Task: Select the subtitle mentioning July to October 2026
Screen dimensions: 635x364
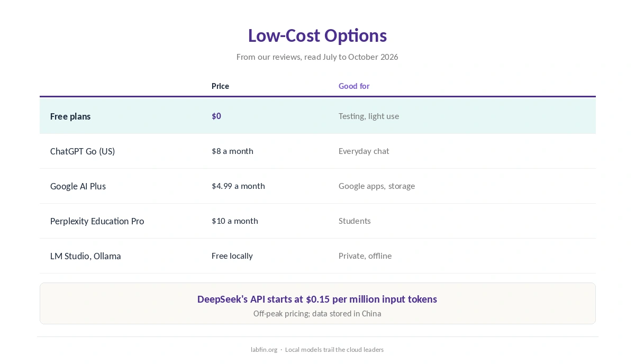Action: 317,57
